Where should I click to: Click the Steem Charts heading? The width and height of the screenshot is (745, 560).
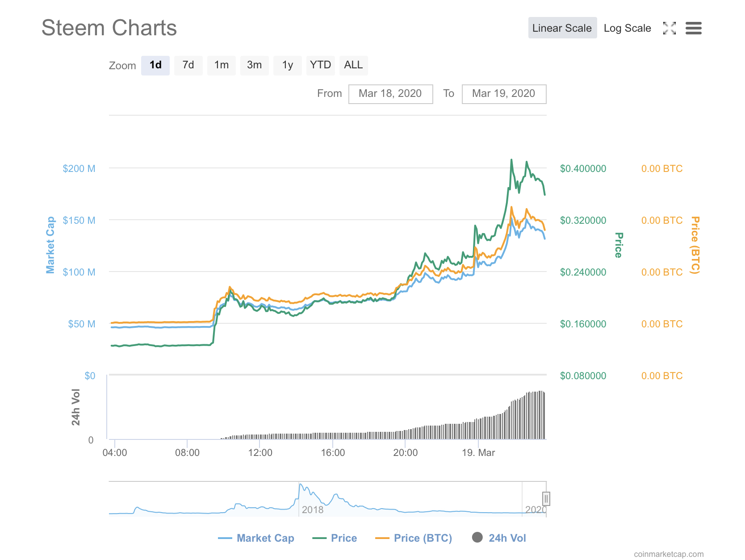point(109,28)
